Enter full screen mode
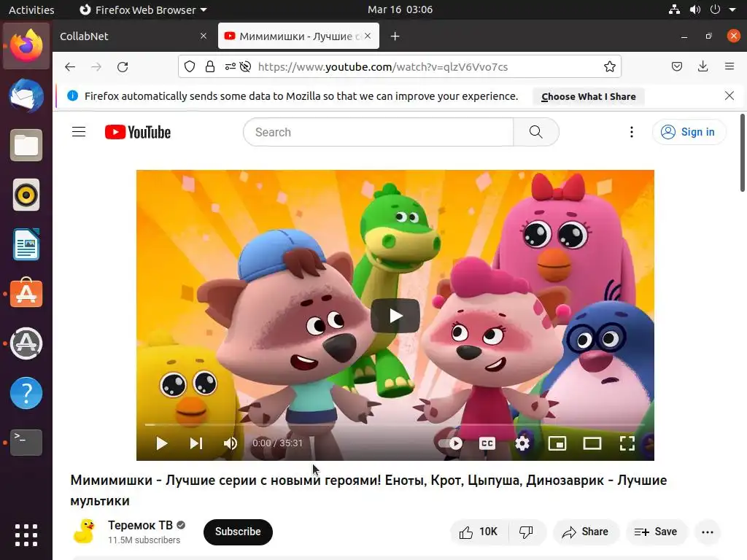Screen dimensions: 747x560 (x=627, y=443)
